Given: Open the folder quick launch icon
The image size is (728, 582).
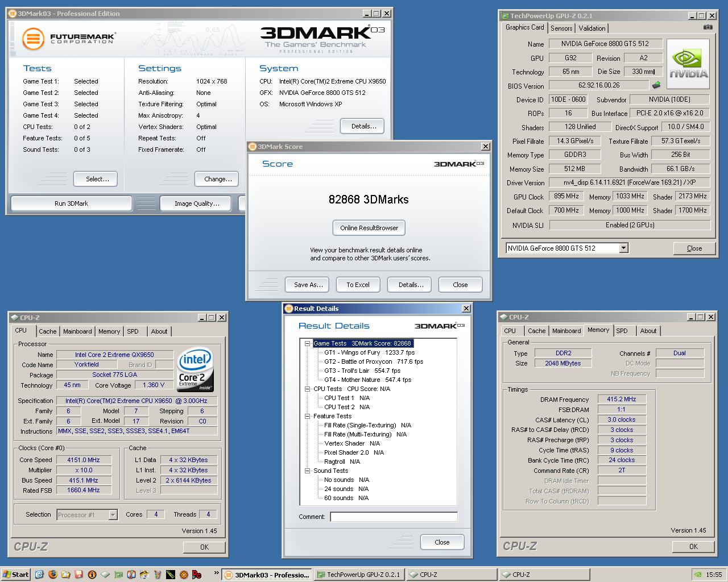Looking at the screenshot, I should click(x=66, y=574).
